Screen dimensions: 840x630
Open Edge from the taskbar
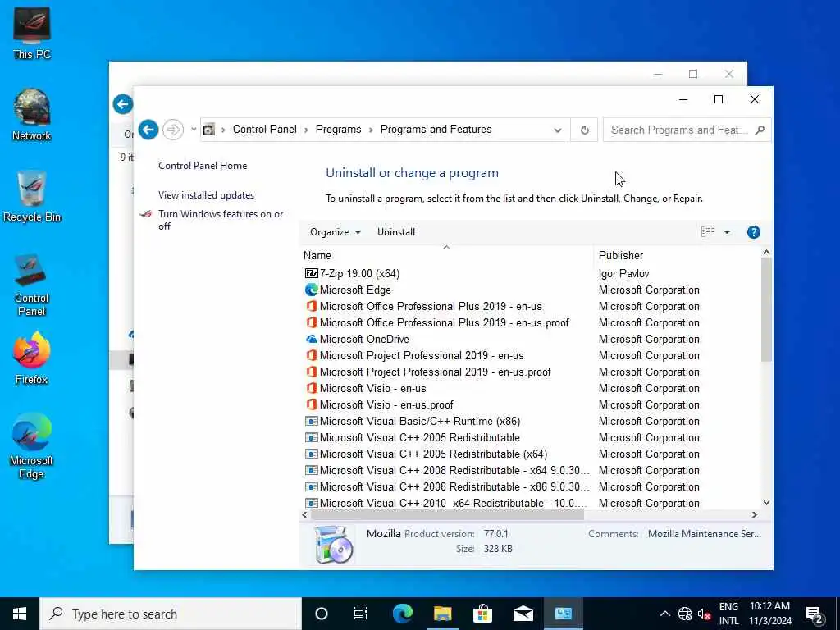click(402, 614)
